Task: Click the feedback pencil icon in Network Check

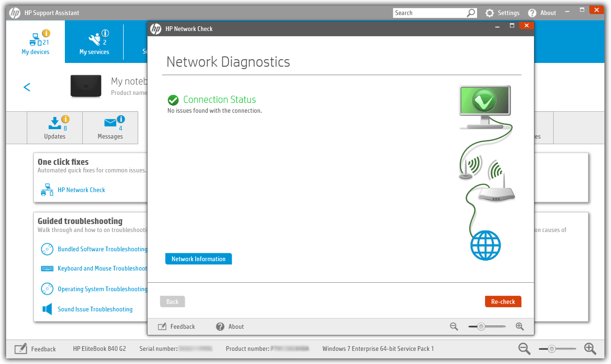Action: pyautogui.click(x=162, y=326)
